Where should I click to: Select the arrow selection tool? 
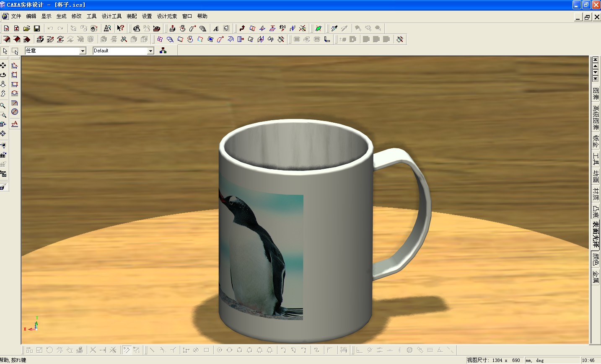tap(5, 51)
